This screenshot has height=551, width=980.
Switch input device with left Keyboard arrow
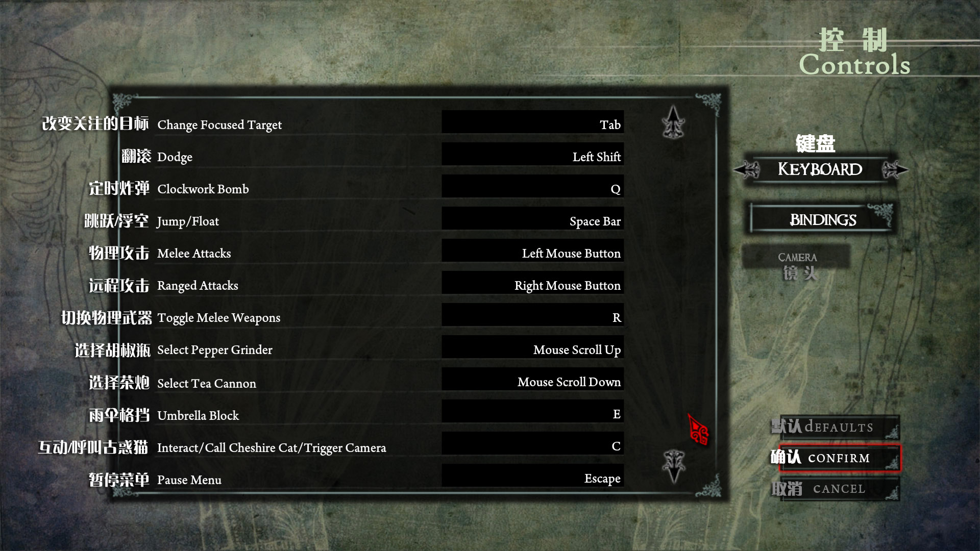[747, 169]
